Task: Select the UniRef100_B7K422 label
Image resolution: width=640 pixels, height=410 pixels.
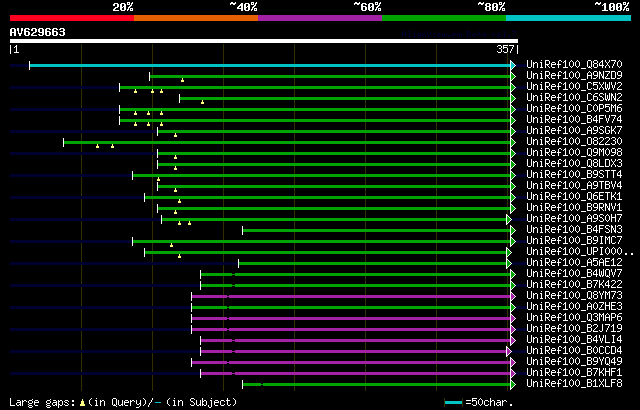Action: point(574,285)
